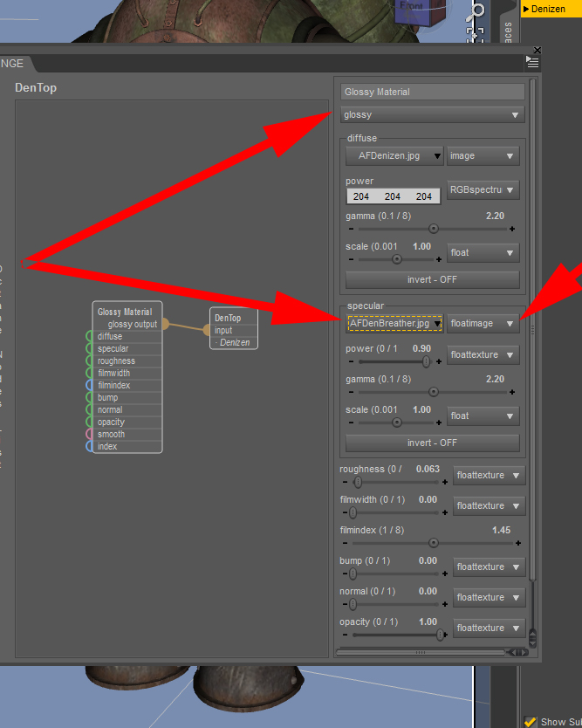Open the AFDenBreather.jpg specular dropdown

pyautogui.click(x=394, y=323)
